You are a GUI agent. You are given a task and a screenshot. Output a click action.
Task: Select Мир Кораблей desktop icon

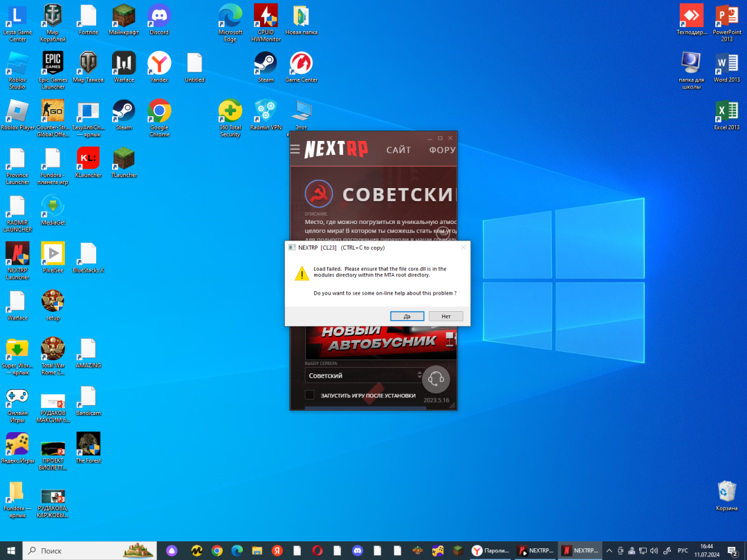tap(53, 22)
